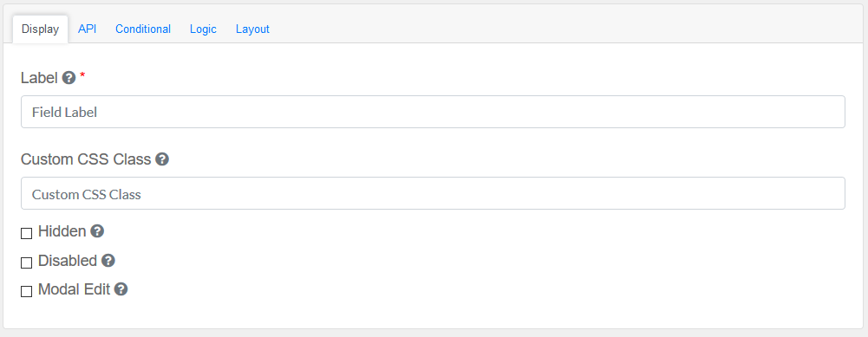Click the 'Label' field heading text
Screen dimensions: 868x337
pos(39,78)
